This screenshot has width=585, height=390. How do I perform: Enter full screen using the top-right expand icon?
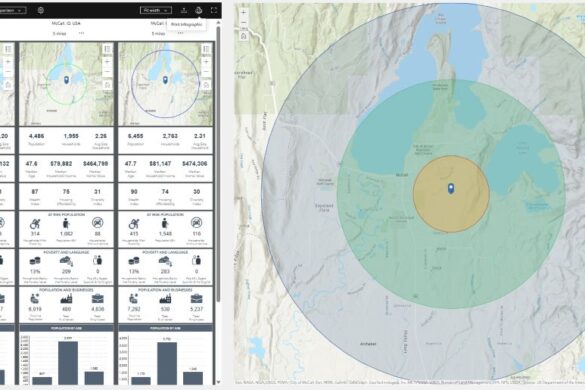tap(214, 10)
